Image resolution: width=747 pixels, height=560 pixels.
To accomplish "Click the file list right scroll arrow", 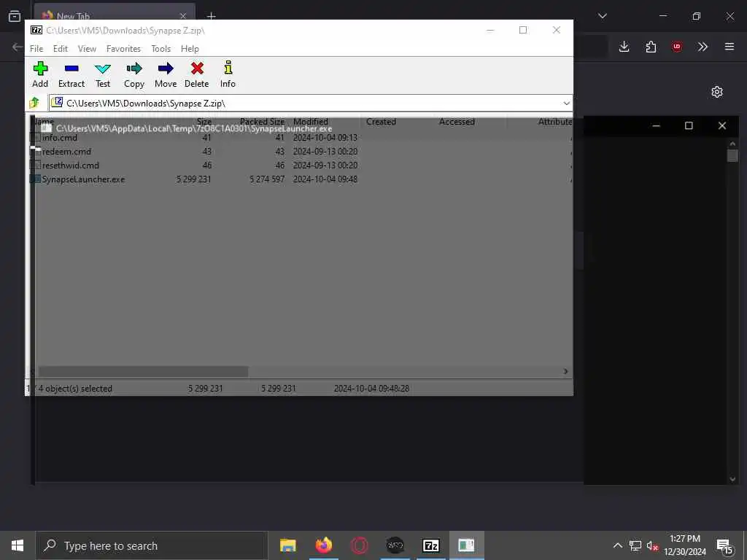I will [x=565, y=371].
